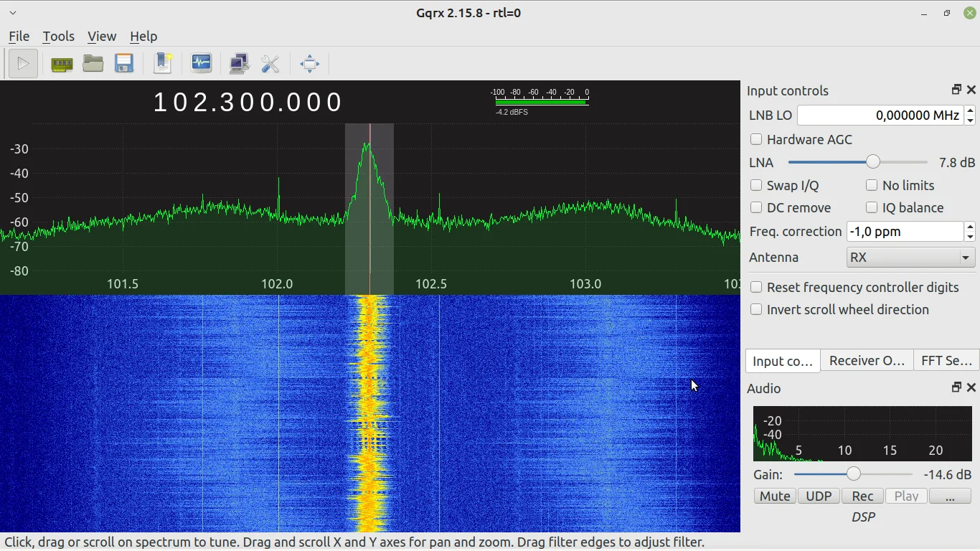Image resolution: width=980 pixels, height=551 pixels.
Task: Open the signal monitor screen icon
Action: (x=202, y=64)
